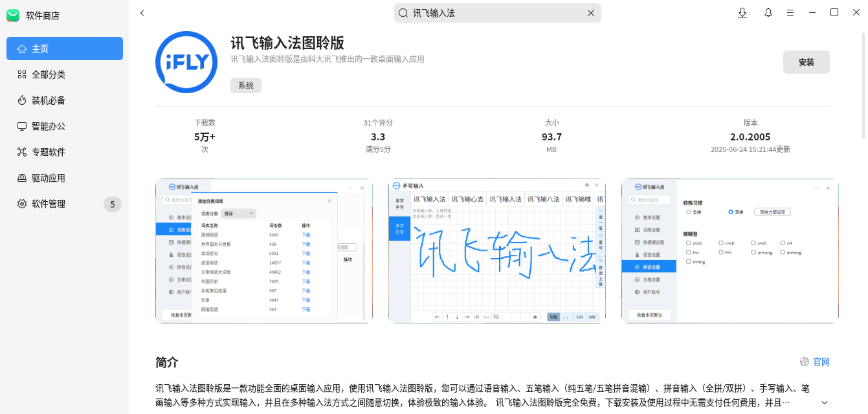Click the app title 讯飞输入法图聆版
This screenshot has width=868, height=414.
(287, 43)
